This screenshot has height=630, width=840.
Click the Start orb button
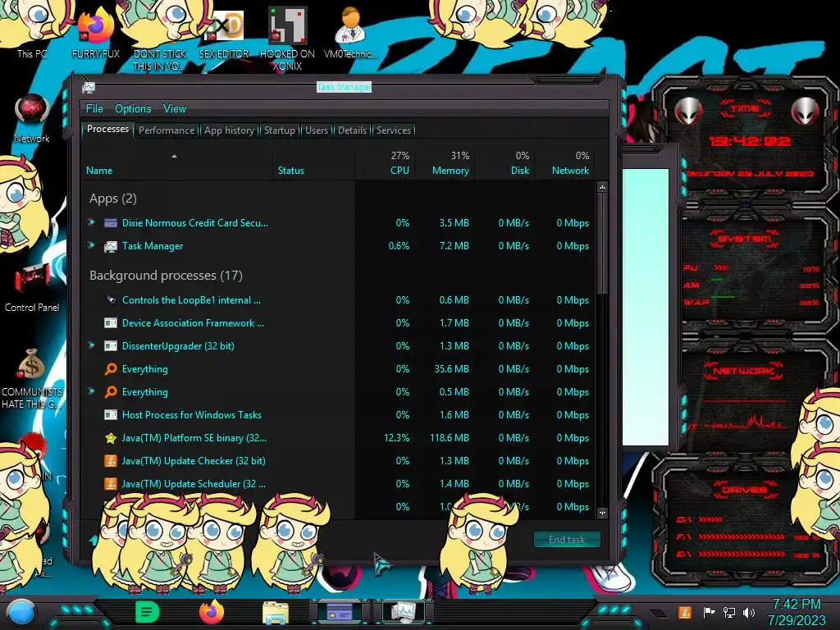[x=21, y=613]
